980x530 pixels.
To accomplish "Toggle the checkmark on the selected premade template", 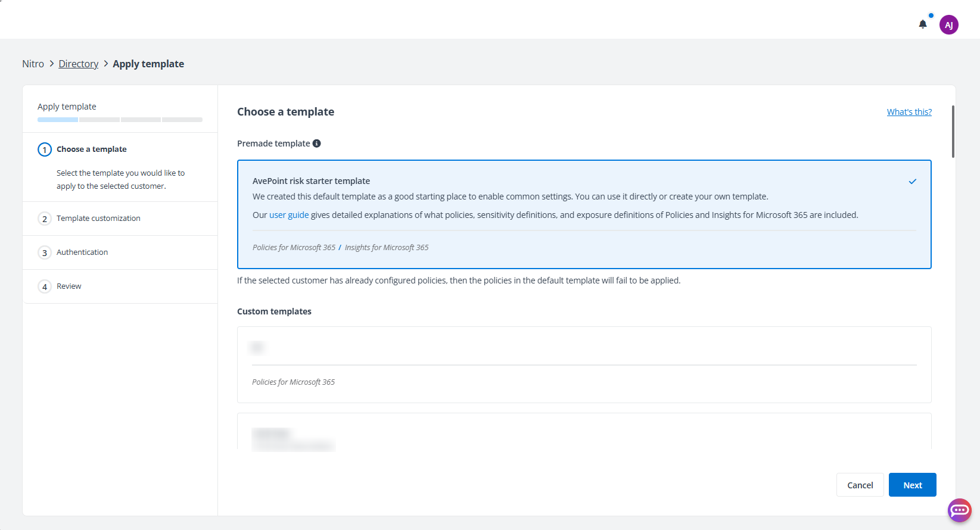I will pos(912,182).
